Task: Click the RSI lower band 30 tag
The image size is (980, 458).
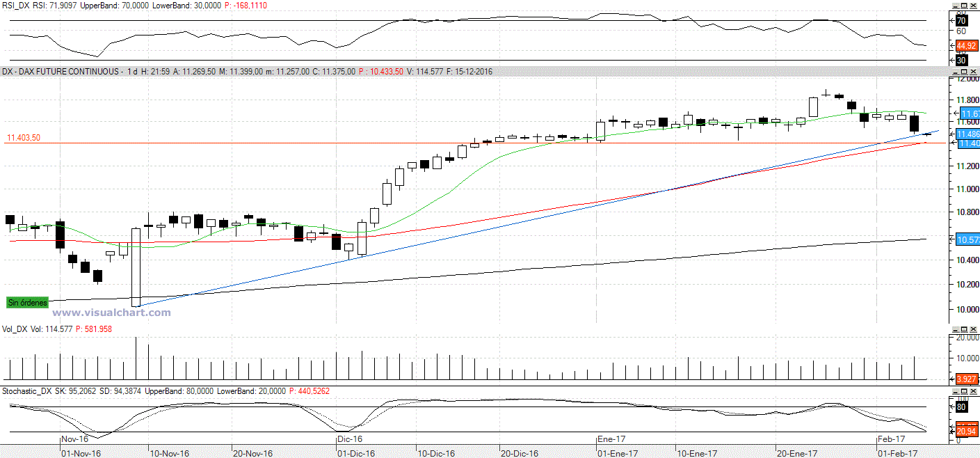Action: coord(962,60)
